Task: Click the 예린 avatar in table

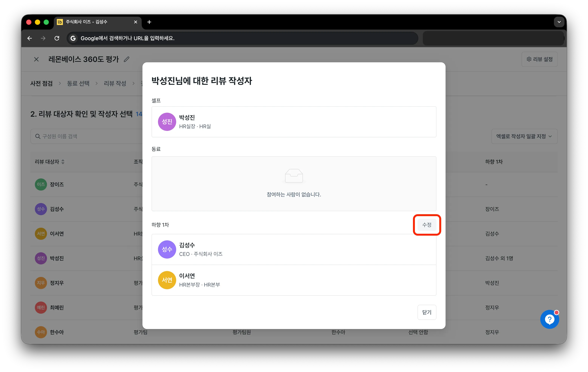Action: pyautogui.click(x=41, y=307)
